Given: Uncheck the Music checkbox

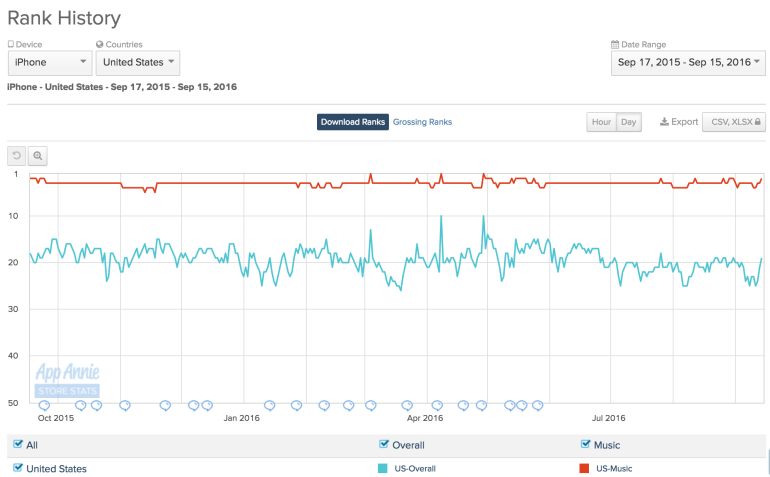Looking at the screenshot, I should click(586, 444).
